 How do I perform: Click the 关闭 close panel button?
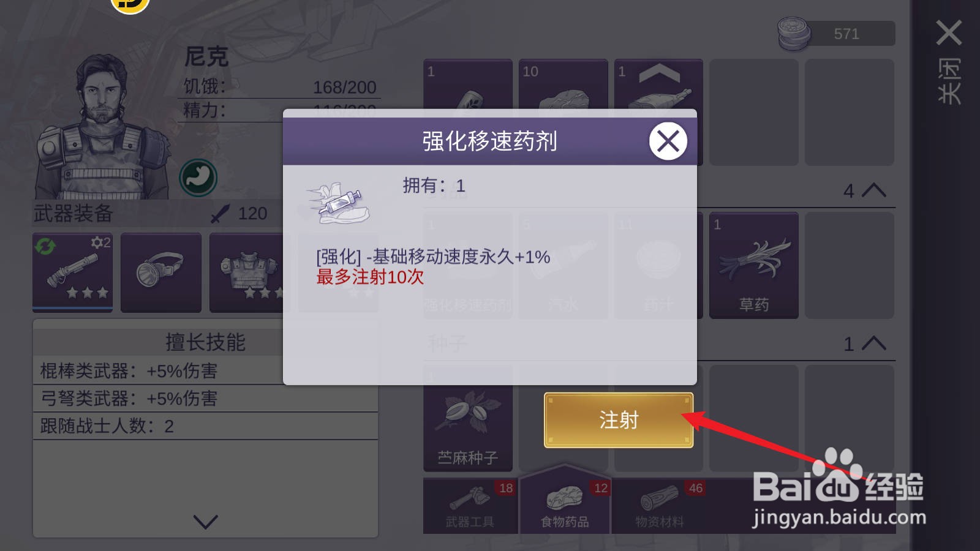[949, 61]
